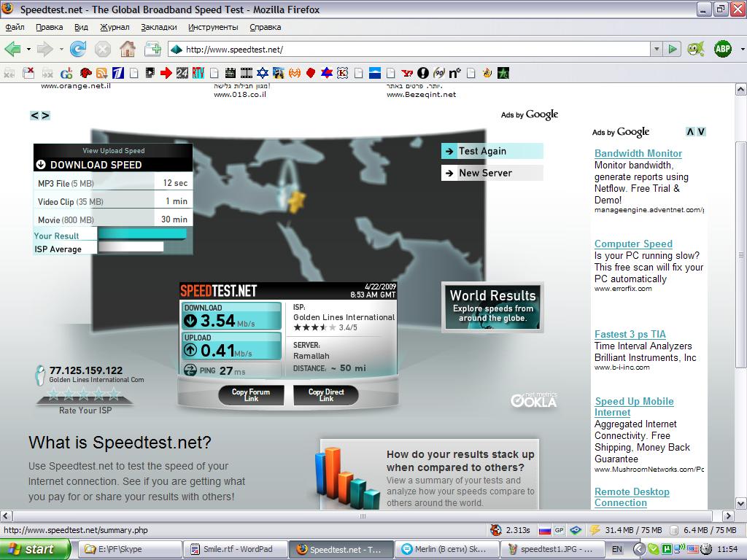This screenshot has height=560, width=747.
Task: Open the Fastest 3 ps TIA link
Action: pyautogui.click(x=630, y=334)
